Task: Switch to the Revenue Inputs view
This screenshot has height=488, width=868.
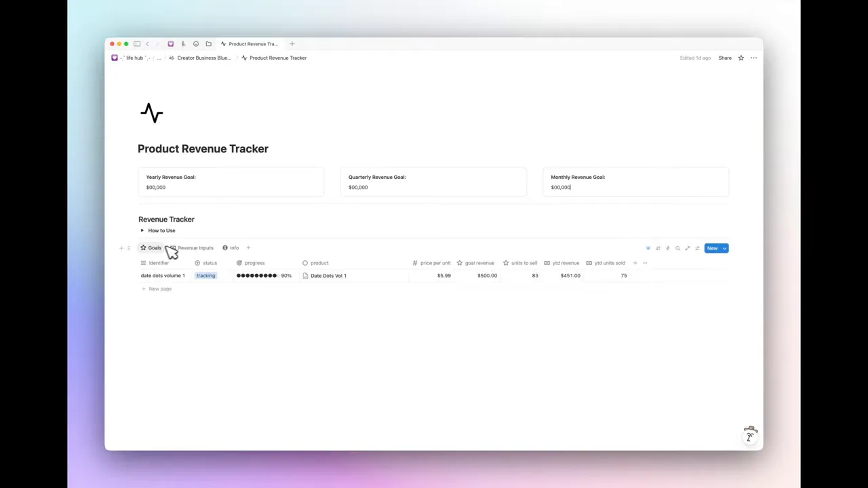Action: click(x=195, y=247)
